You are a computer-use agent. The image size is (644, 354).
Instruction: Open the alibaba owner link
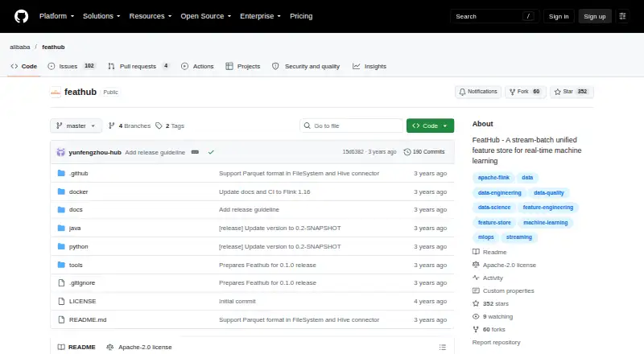[19, 47]
